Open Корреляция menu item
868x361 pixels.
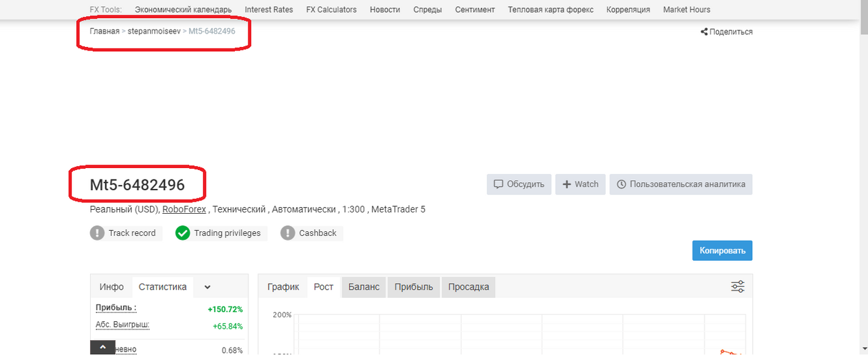tap(628, 9)
